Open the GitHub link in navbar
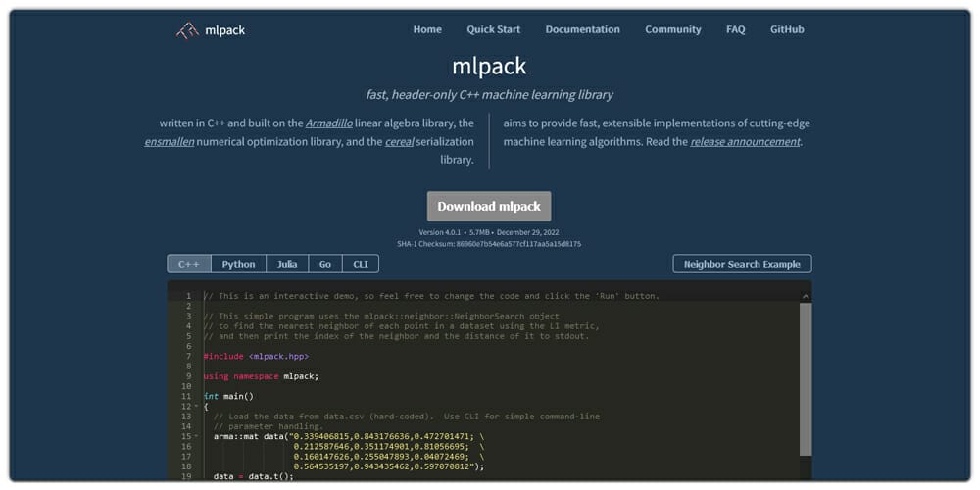980x490 pixels. click(x=787, y=29)
